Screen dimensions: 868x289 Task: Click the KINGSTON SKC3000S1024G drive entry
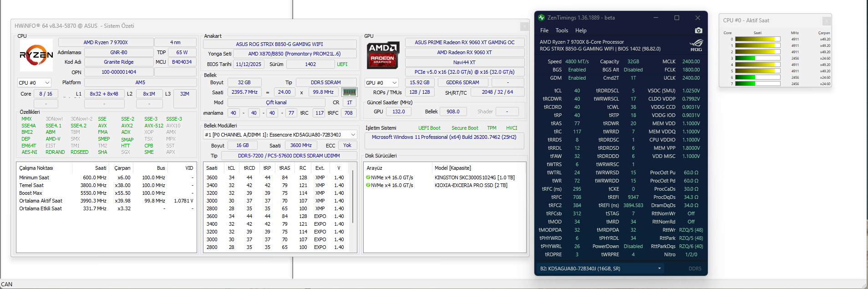[x=475, y=177]
